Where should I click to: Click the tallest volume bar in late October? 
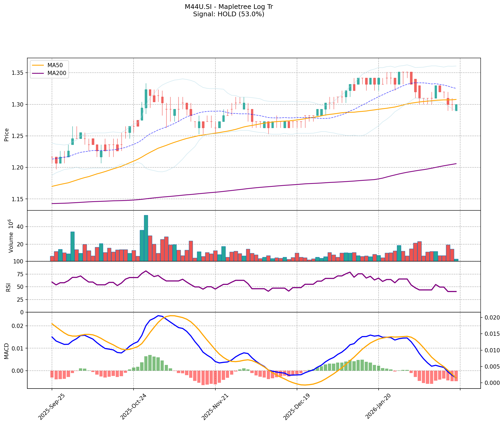(146, 238)
